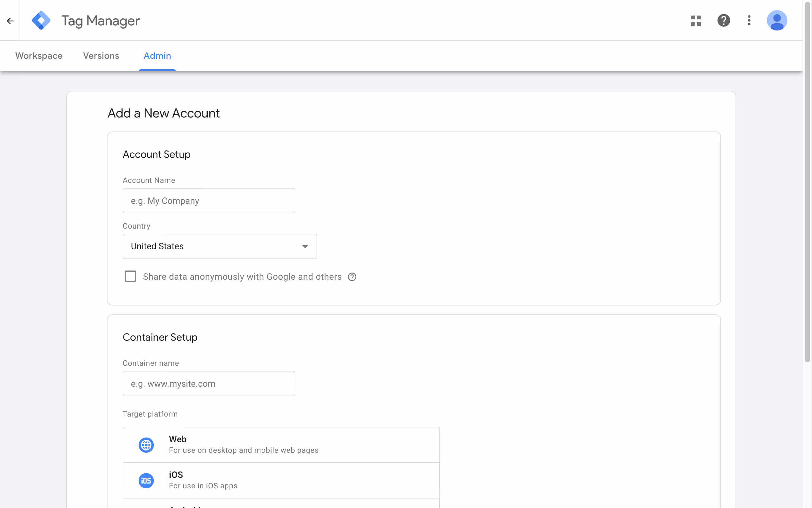Viewport: 812px width, 508px height.
Task: Click the 'Target platform' label
Action: click(150, 414)
